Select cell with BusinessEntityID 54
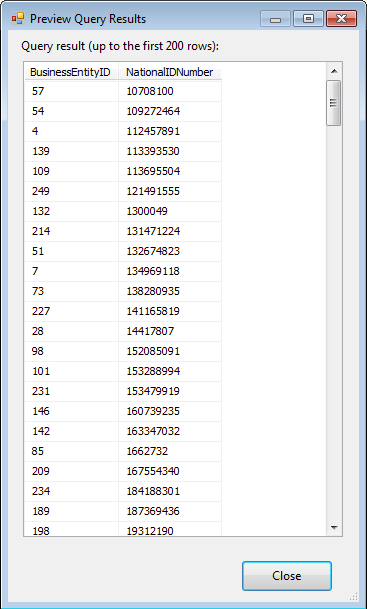This screenshot has height=609, width=367. click(71, 111)
